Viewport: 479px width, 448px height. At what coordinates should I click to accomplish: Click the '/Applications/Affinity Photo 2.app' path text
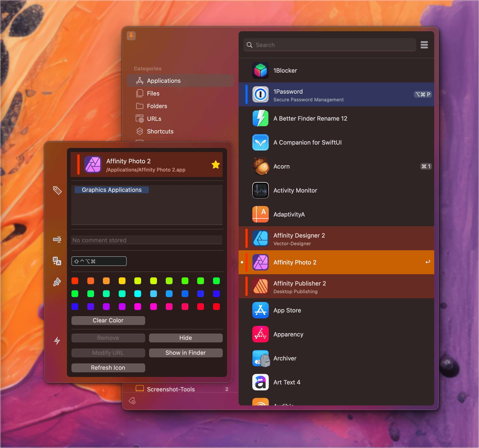pos(146,170)
